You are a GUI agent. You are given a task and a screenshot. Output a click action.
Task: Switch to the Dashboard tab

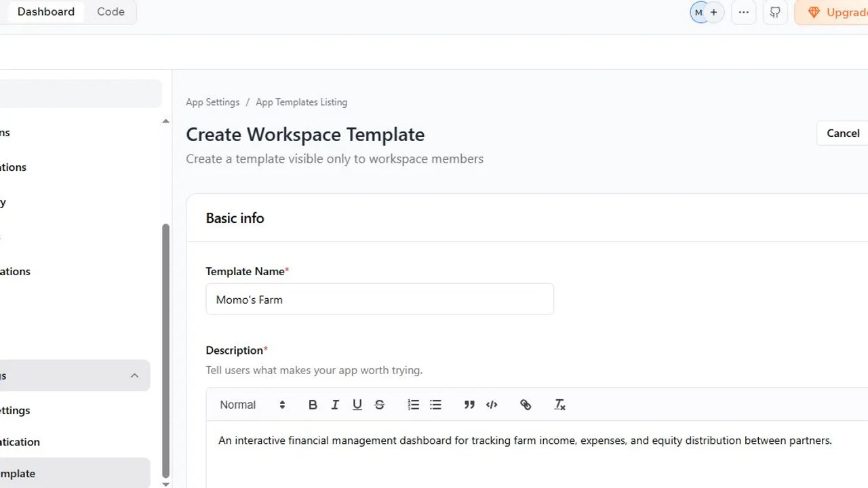46,12
